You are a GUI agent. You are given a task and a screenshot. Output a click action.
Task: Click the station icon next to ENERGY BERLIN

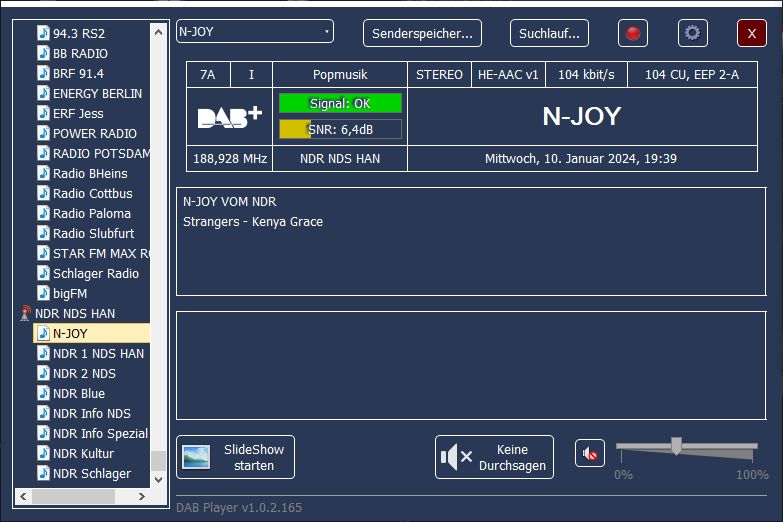(43, 93)
